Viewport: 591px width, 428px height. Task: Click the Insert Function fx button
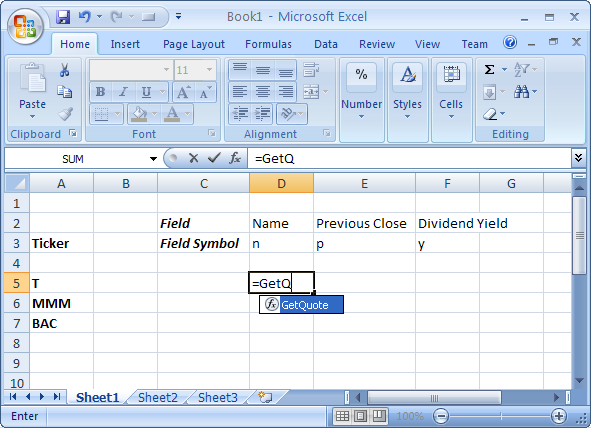[x=235, y=158]
